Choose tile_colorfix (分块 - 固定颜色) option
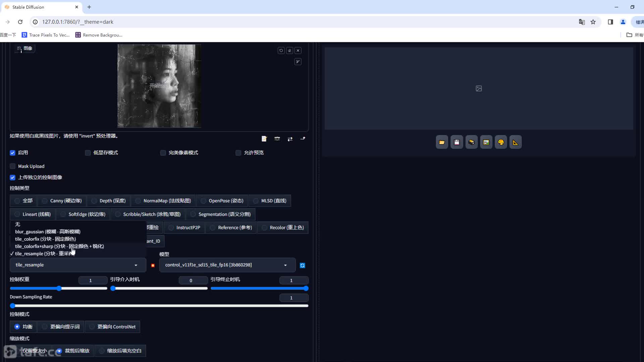Image resolution: width=644 pixels, height=362 pixels. click(x=78, y=239)
